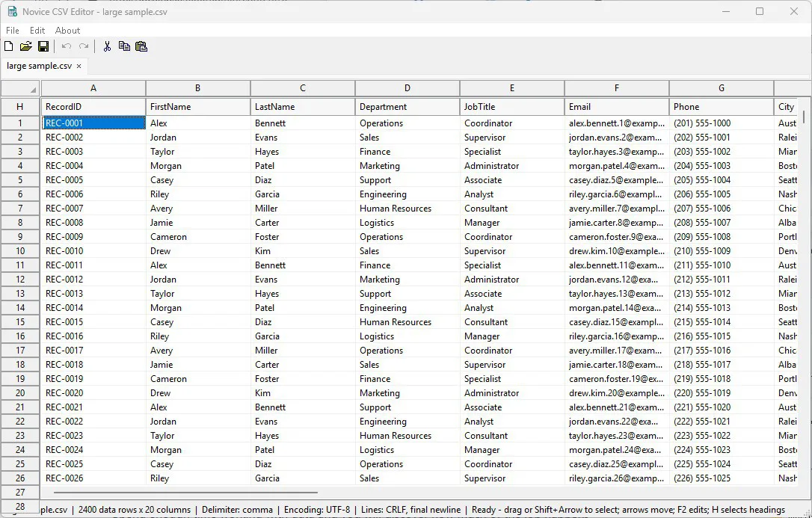Click the Redo arrow icon
Viewport: 812px width, 518px height.
[84, 46]
